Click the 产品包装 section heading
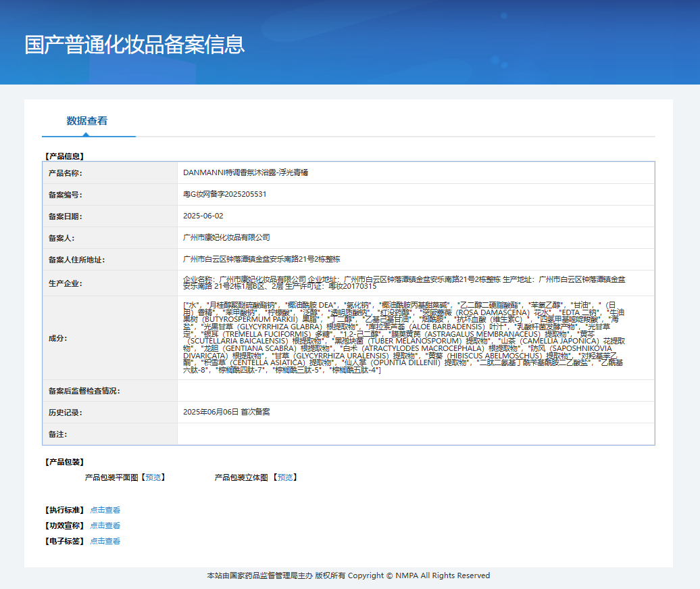 (x=65, y=462)
